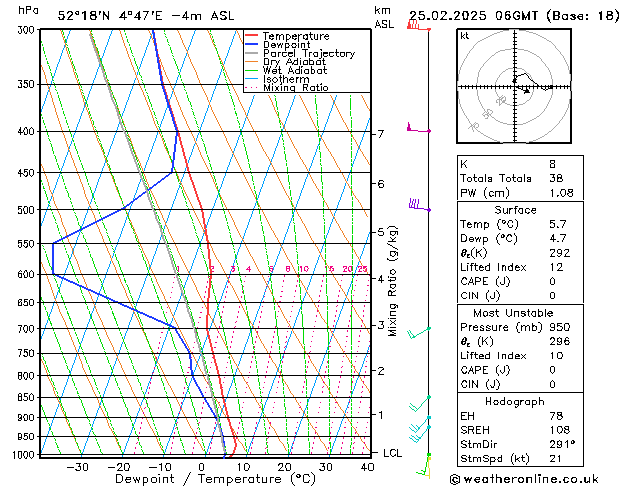629x486 pixels.
Task: Click the K index value 8
Action: [x=552, y=164]
